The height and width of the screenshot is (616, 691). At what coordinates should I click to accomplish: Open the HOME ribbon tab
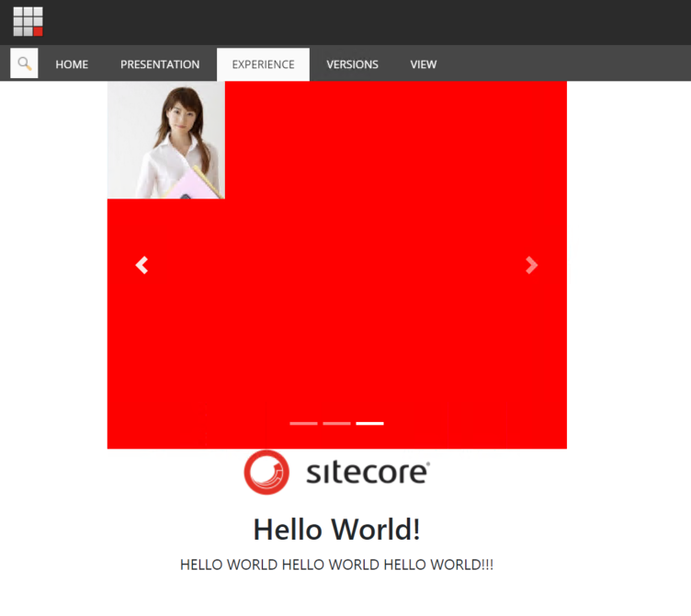pyautogui.click(x=72, y=64)
